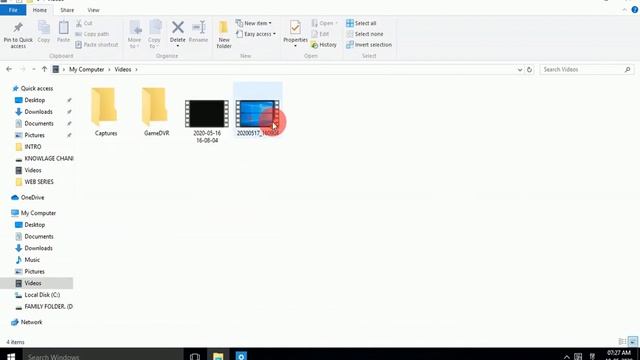Refresh the Videos folder
This screenshot has height=360, width=640.
tap(529, 69)
